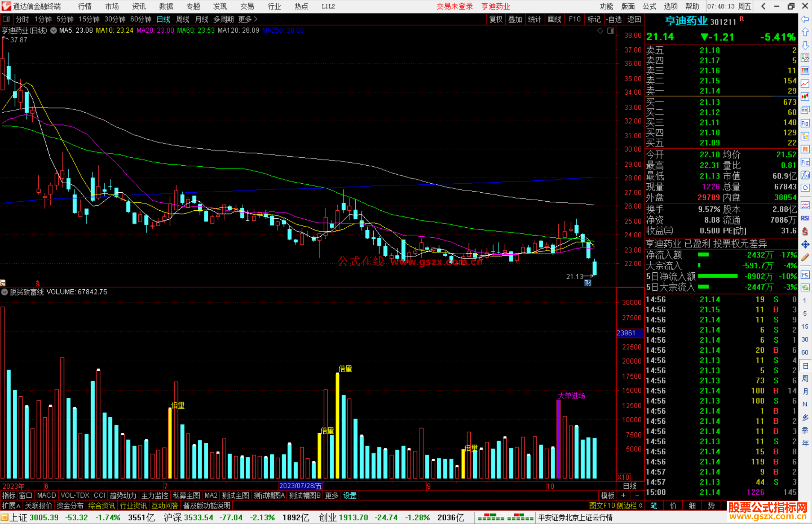This screenshot has height=524, width=812.
Task: Expand the 更多 period options
Action: (248, 19)
